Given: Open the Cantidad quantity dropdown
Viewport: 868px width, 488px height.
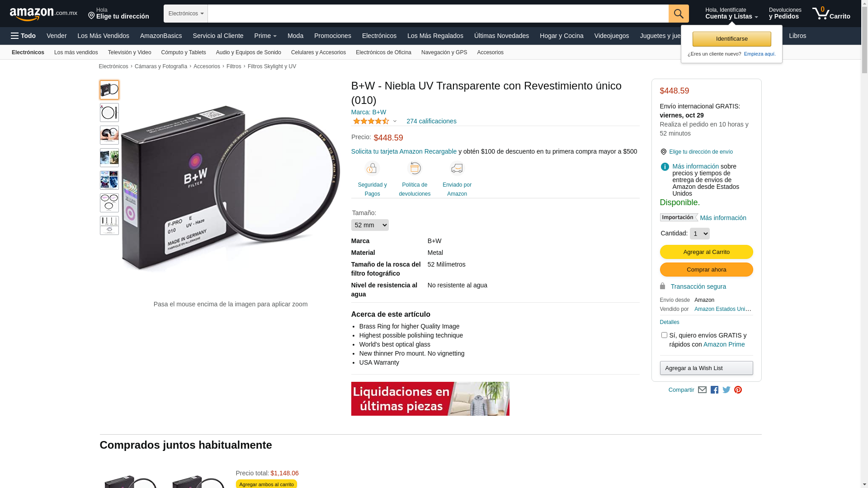Looking at the screenshot, I should [x=700, y=234].
